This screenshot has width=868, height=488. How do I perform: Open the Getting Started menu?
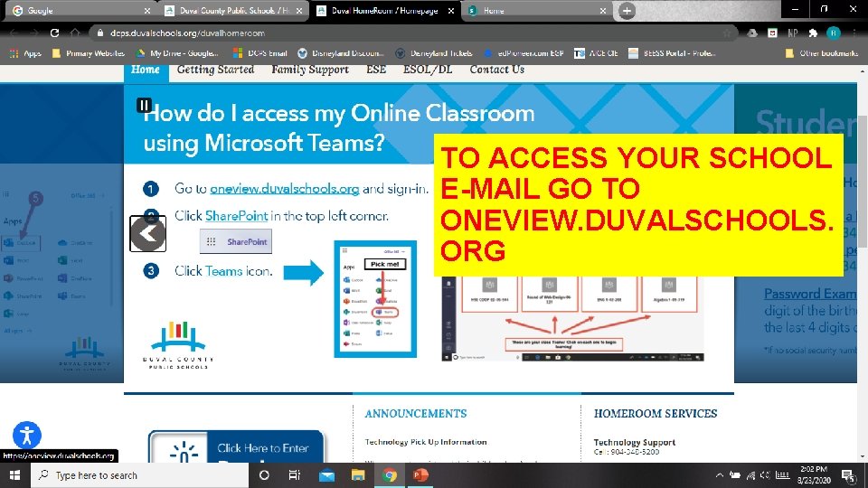pyautogui.click(x=215, y=70)
